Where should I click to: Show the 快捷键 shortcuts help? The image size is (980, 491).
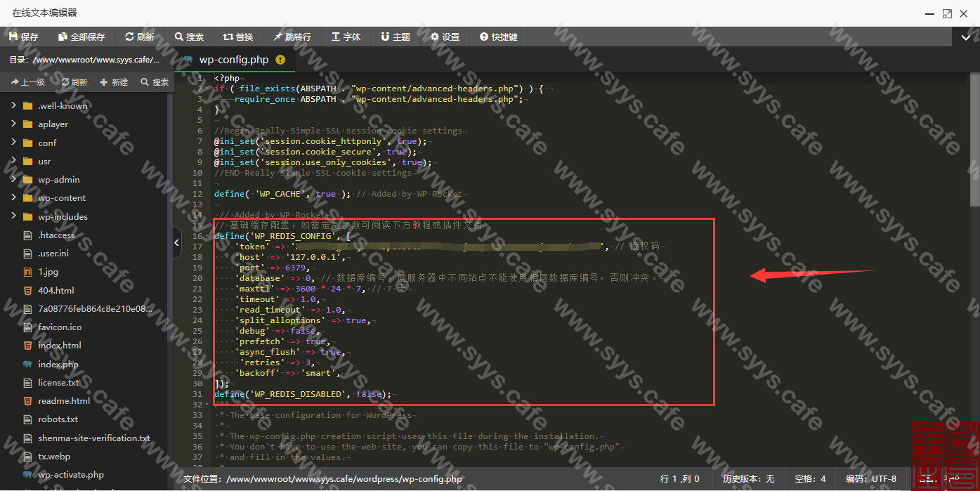point(499,37)
